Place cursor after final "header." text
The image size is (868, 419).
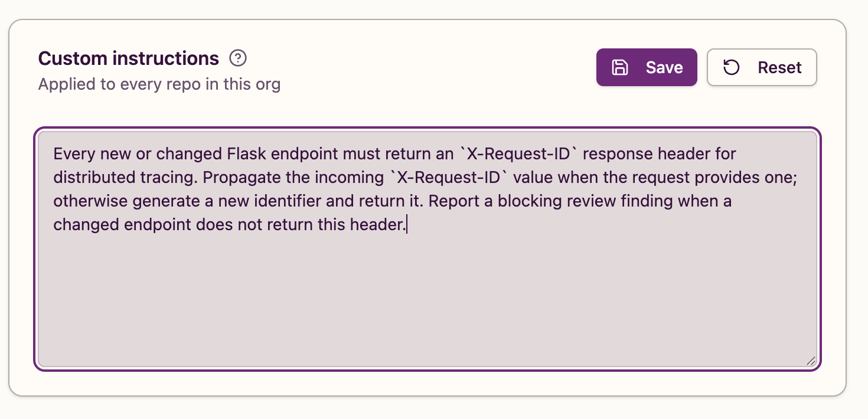(x=407, y=225)
